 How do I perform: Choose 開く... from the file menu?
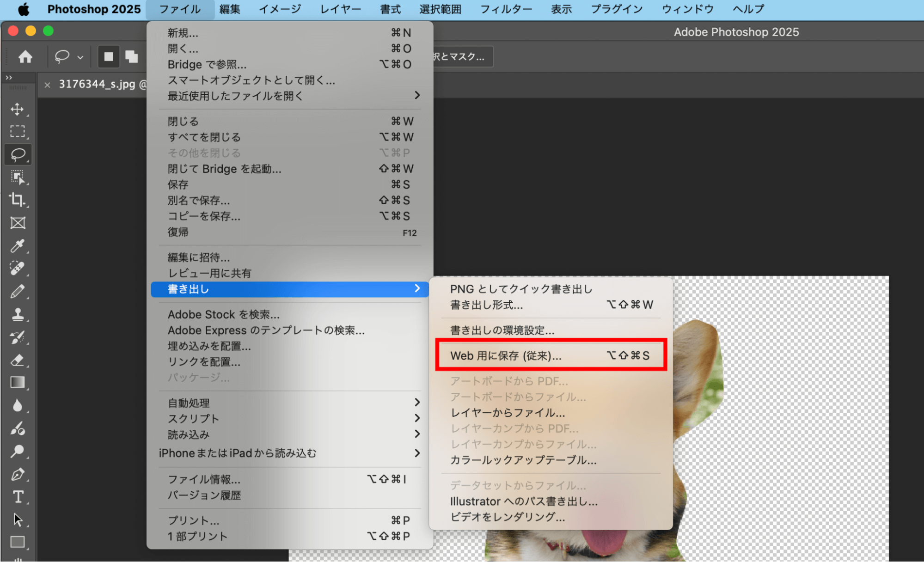[x=290, y=49]
